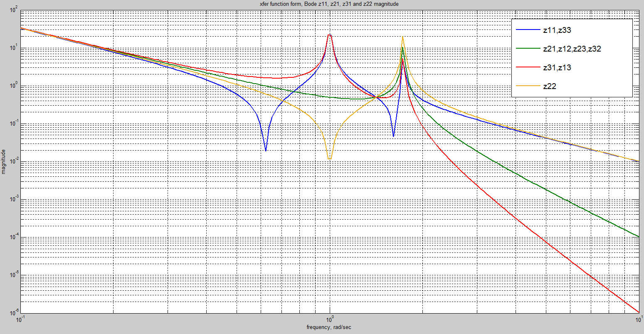The width and height of the screenshot is (644, 334).
Task: Click the 10^1 y-axis tick label
Action: tap(14, 47)
